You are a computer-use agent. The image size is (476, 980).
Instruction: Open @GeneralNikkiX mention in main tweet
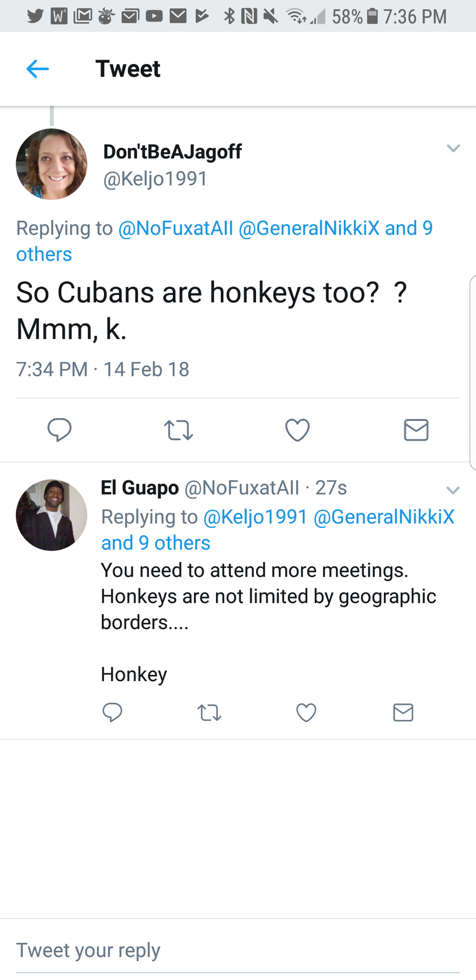pos(309,228)
